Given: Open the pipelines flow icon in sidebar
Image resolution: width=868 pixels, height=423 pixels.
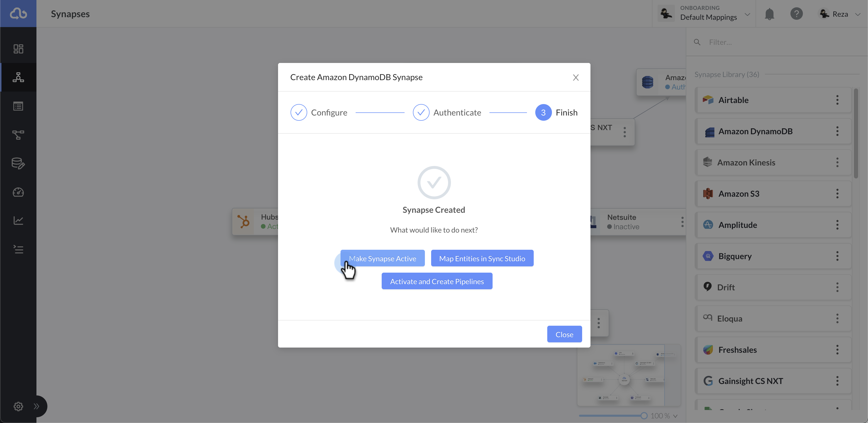Looking at the screenshot, I should click(18, 135).
